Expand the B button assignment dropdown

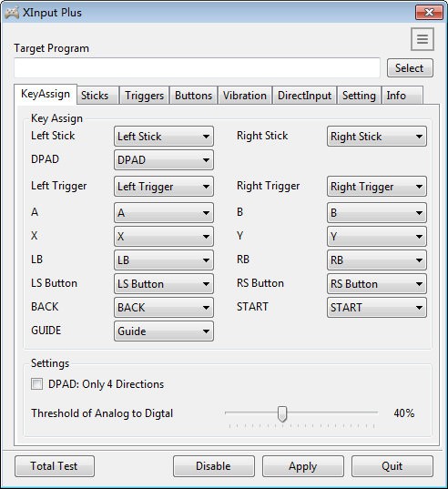pos(377,213)
